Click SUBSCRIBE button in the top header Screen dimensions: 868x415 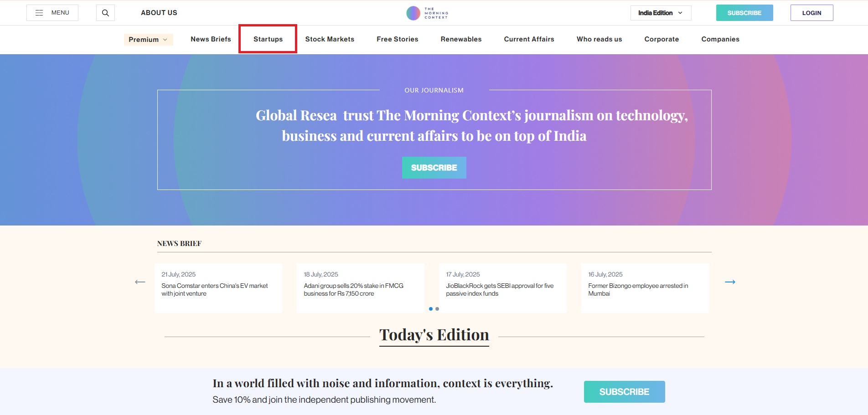tap(744, 13)
